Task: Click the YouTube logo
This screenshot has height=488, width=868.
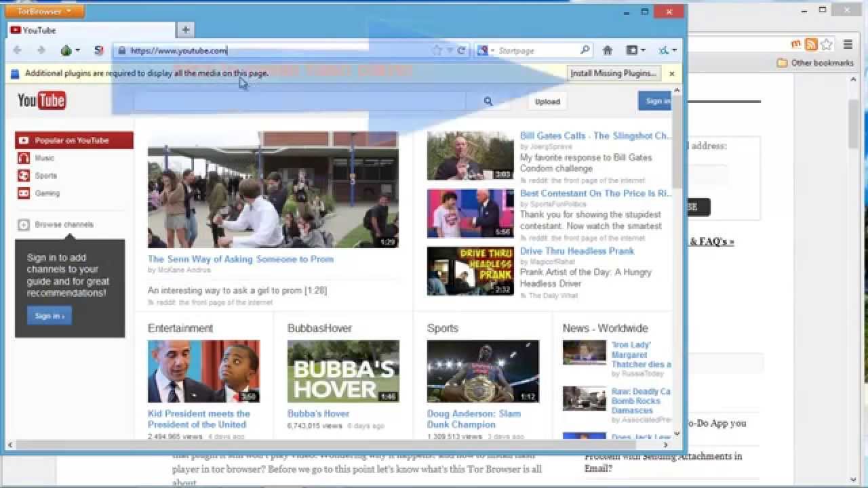Action: click(41, 101)
